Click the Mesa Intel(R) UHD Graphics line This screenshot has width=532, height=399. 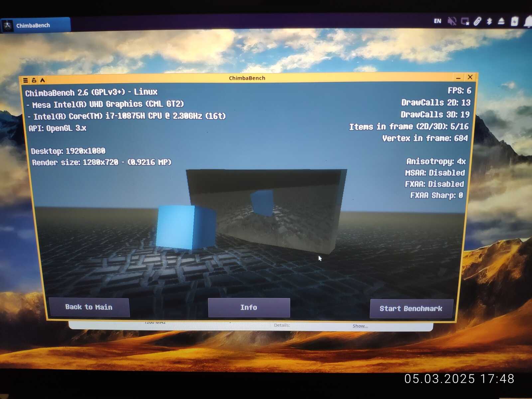pos(105,104)
